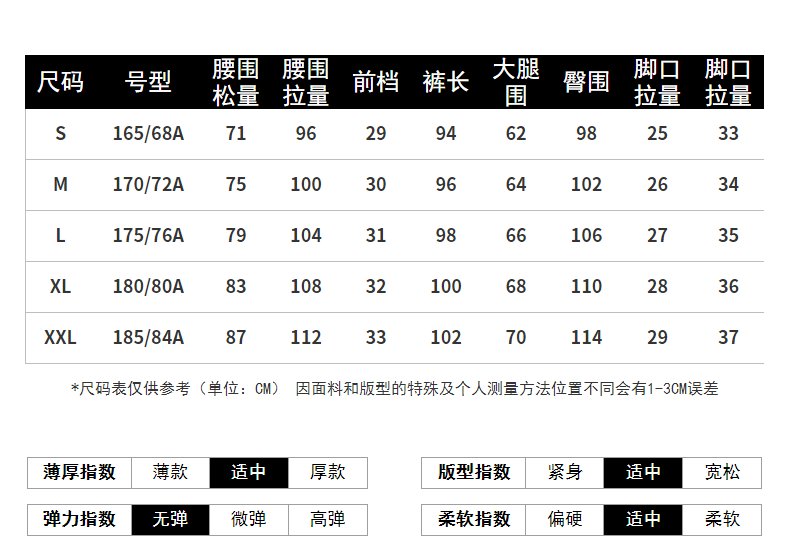Image resolution: width=790 pixels, height=536 pixels.
Task: Click the 薄厚指数 label
Action: (x=80, y=473)
